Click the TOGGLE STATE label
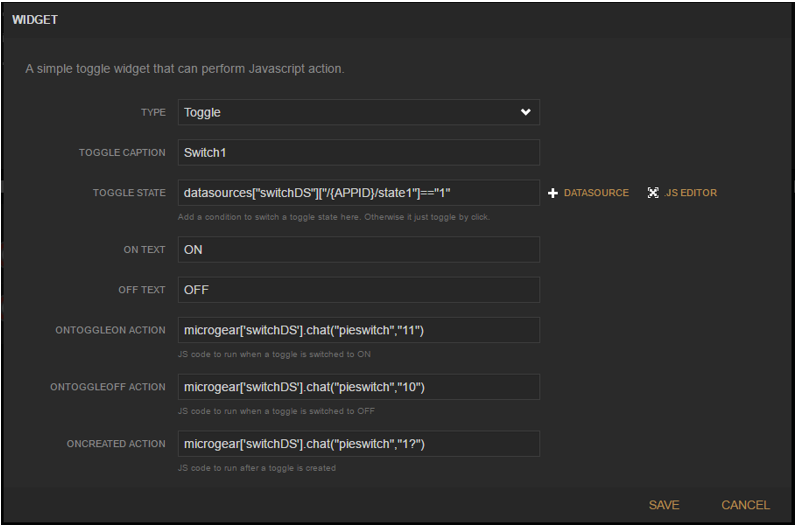Image resolution: width=797 pixels, height=525 pixels. point(129,193)
